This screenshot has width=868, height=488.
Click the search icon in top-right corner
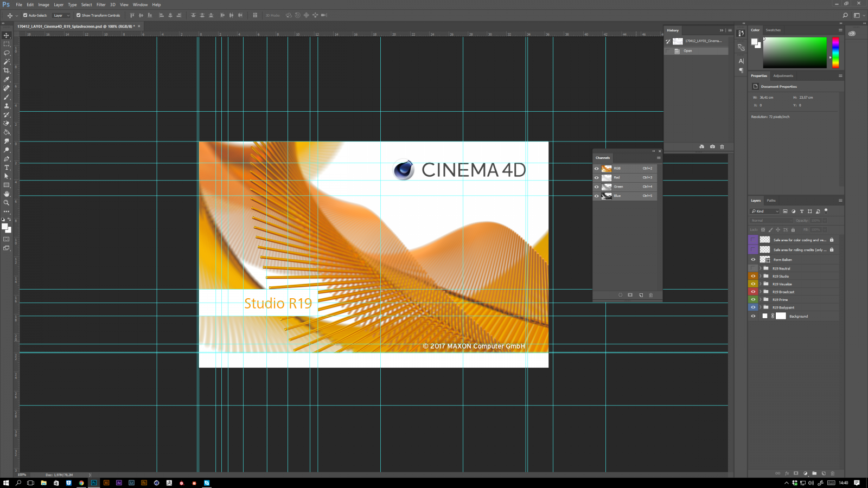[x=845, y=15]
